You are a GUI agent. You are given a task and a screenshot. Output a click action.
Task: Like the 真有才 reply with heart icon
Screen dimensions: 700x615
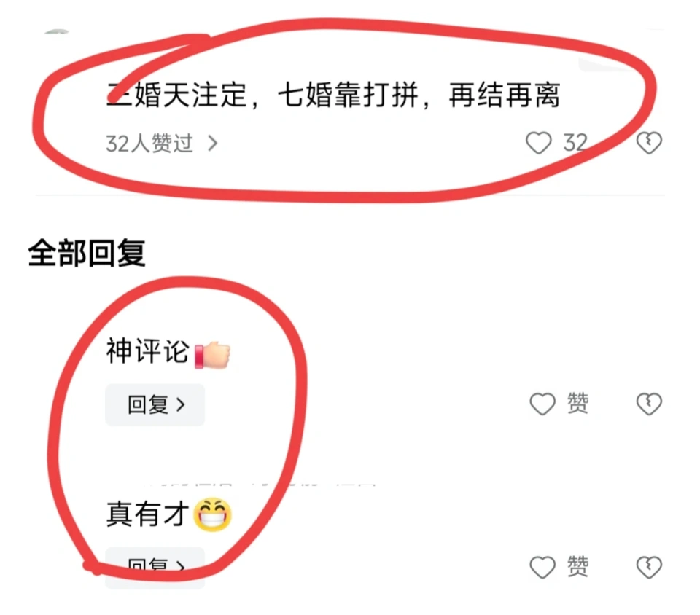(x=542, y=568)
